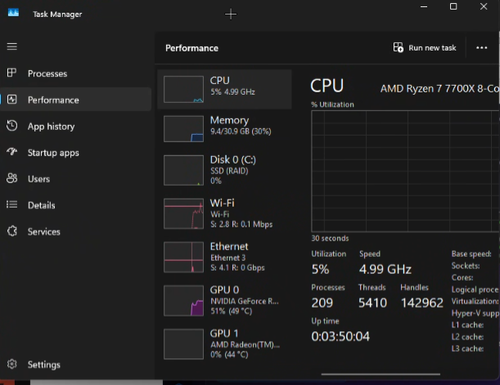Select the Wi-Fi throughput graph thumbnail
This screenshot has height=385, width=500.
(184, 214)
